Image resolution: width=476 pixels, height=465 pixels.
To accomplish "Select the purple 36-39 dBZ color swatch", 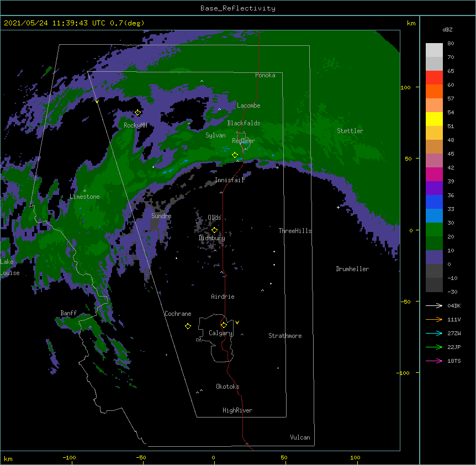I will coord(434,188).
